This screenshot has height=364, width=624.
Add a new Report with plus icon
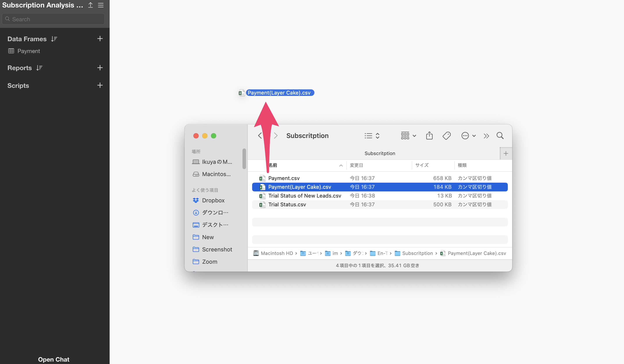coord(100,68)
